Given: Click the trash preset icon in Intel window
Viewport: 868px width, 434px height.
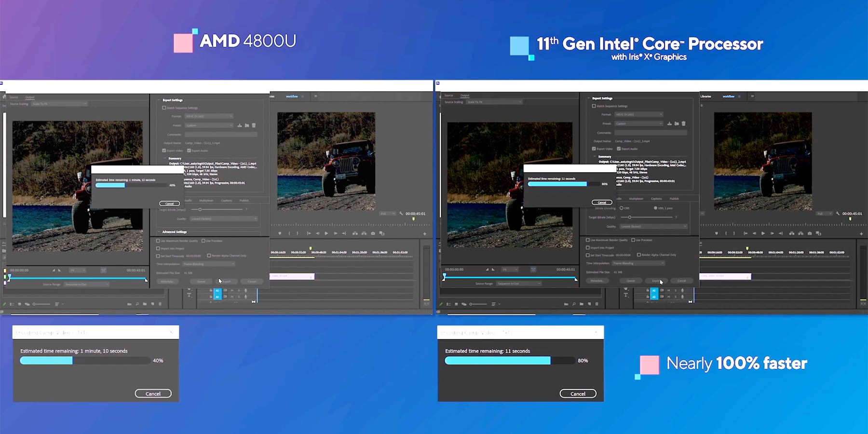Looking at the screenshot, I should pyautogui.click(x=683, y=123).
